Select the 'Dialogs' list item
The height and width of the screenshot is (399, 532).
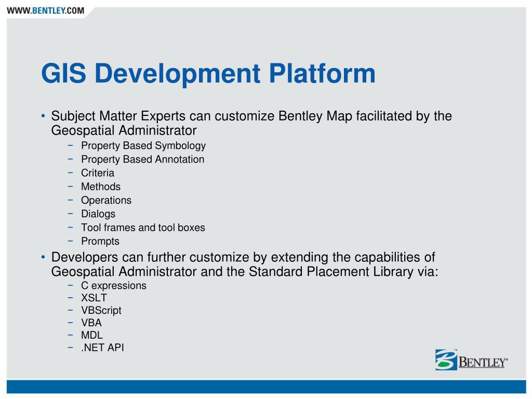click(98, 214)
